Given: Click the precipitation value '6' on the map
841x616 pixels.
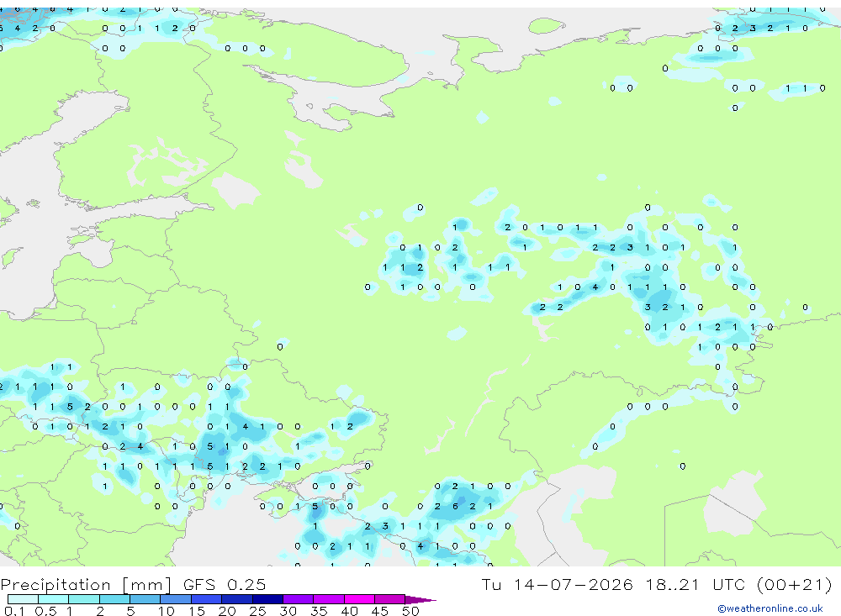Looking at the screenshot, I should [455, 506].
